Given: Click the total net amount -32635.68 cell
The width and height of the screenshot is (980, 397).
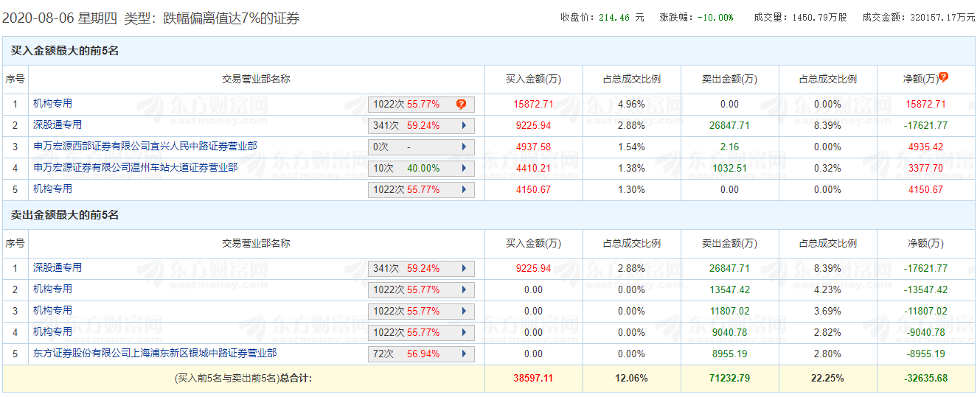Looking at the screenshot, I should [x=926, y=378].
